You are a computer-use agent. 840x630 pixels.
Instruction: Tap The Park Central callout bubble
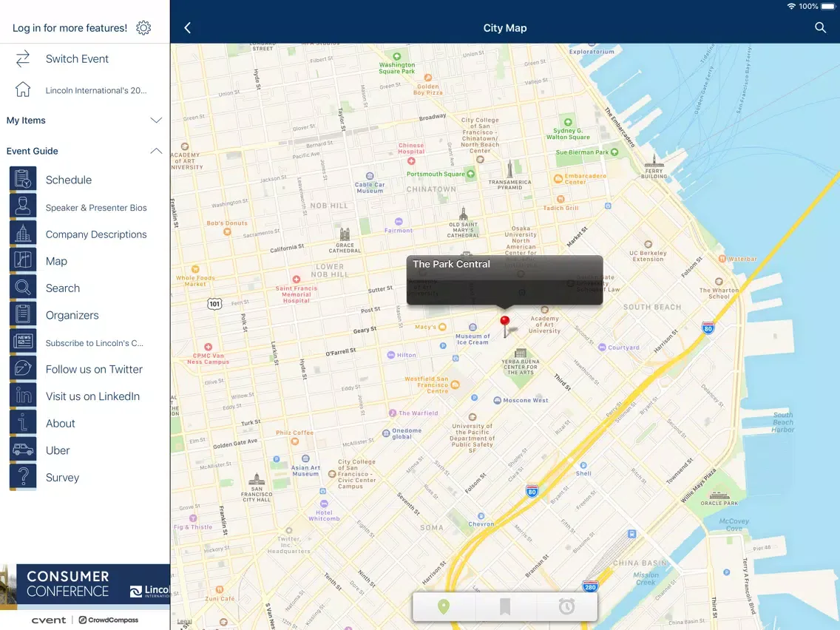504,280
